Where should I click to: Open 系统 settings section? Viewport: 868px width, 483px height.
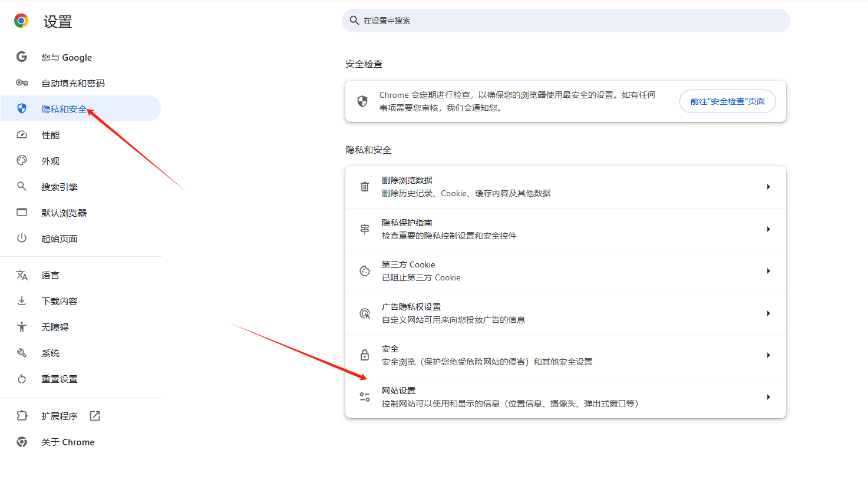pyautogui.click(x=80, y=353)
